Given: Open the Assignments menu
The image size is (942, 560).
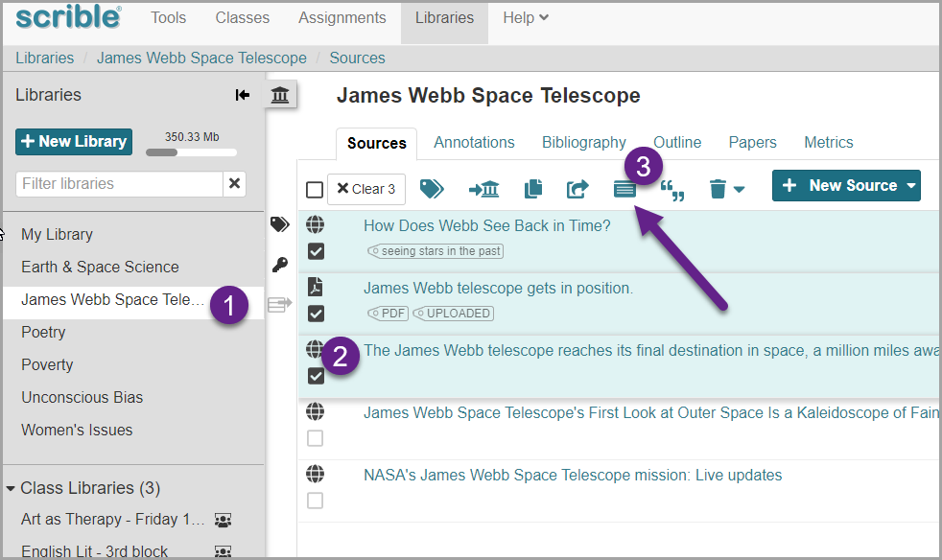Looking at the screenshot, I should [x=341, y=18].
